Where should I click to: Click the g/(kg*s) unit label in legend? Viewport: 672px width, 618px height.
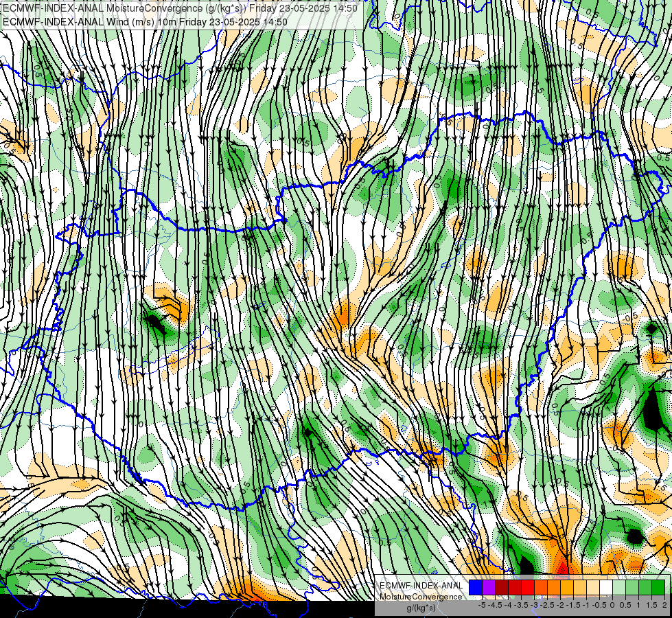pyautogui.click(x=421, y=608)
